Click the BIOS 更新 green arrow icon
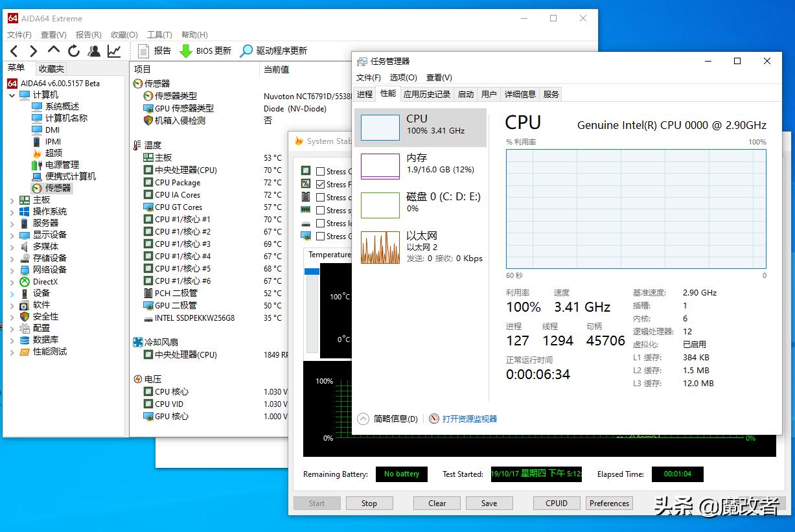 pyautogui.click(x=185, y=51)
